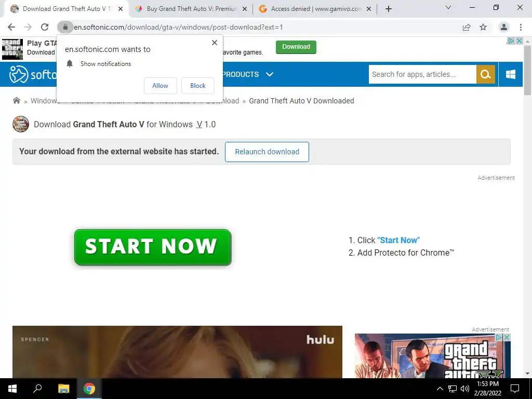Image resolution: width=532 pixels, height=399 pixels.
Task: Click the lock icon in the address bar
Action: pyautogui.click(x=65, y=27)
